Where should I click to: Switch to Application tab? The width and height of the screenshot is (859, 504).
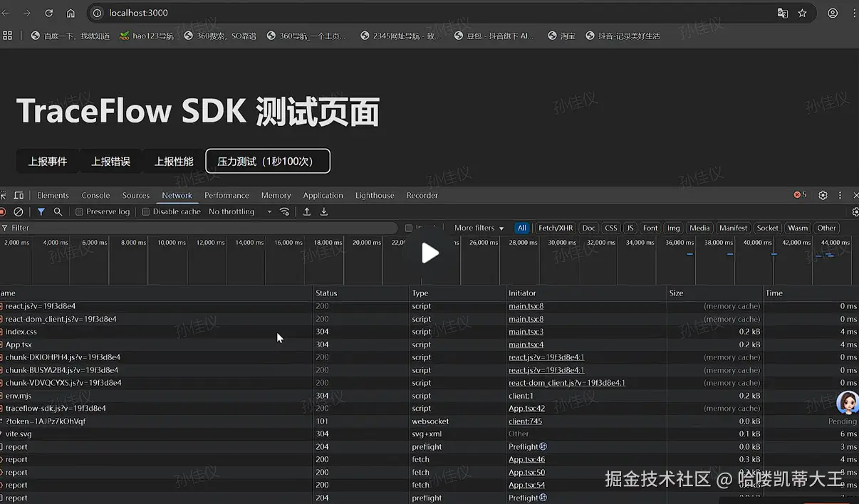click(323, 195)
